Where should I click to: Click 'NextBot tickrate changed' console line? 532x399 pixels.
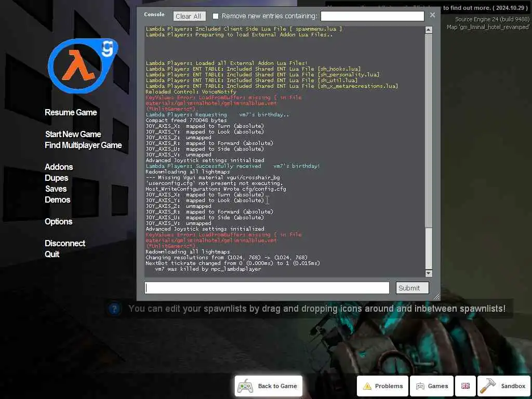(233, 263)
